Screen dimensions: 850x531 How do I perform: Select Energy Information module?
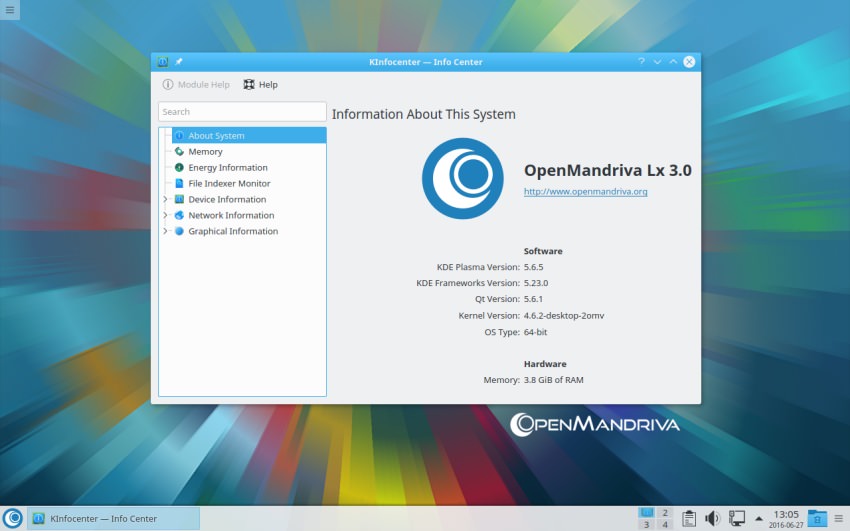227,168
